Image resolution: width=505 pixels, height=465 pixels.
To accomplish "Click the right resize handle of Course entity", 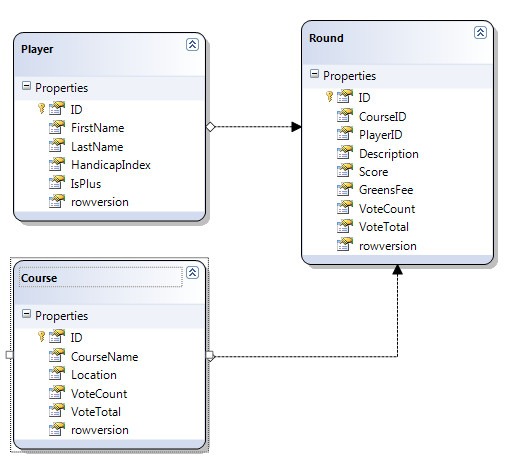I will [209, 355].
